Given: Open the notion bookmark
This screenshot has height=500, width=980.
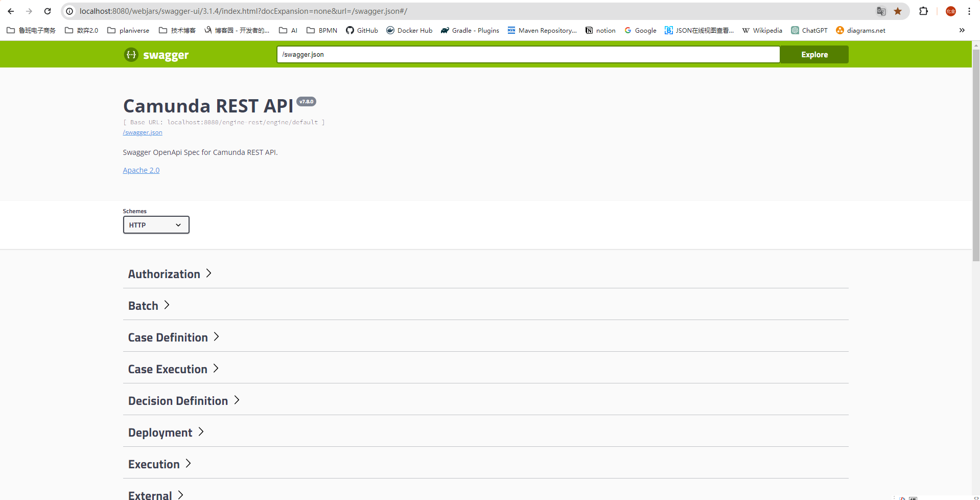Looking at the screenshot, I should point(600,30).
